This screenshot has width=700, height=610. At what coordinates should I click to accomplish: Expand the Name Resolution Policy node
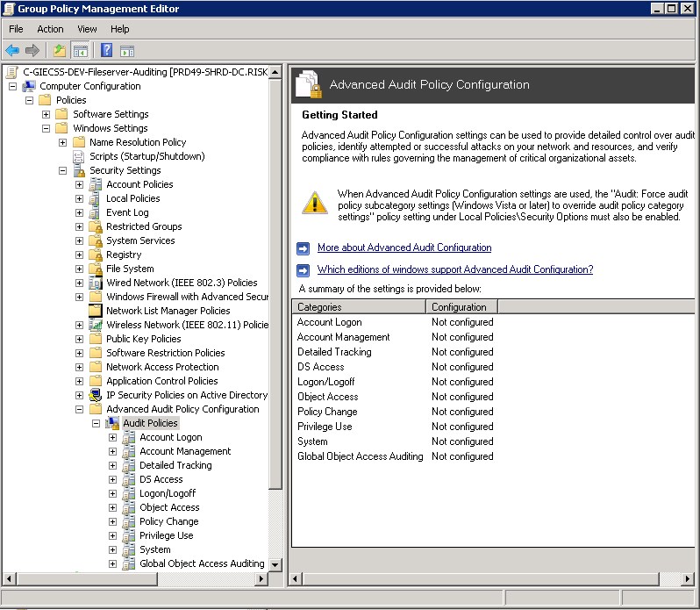coord(62,142)
